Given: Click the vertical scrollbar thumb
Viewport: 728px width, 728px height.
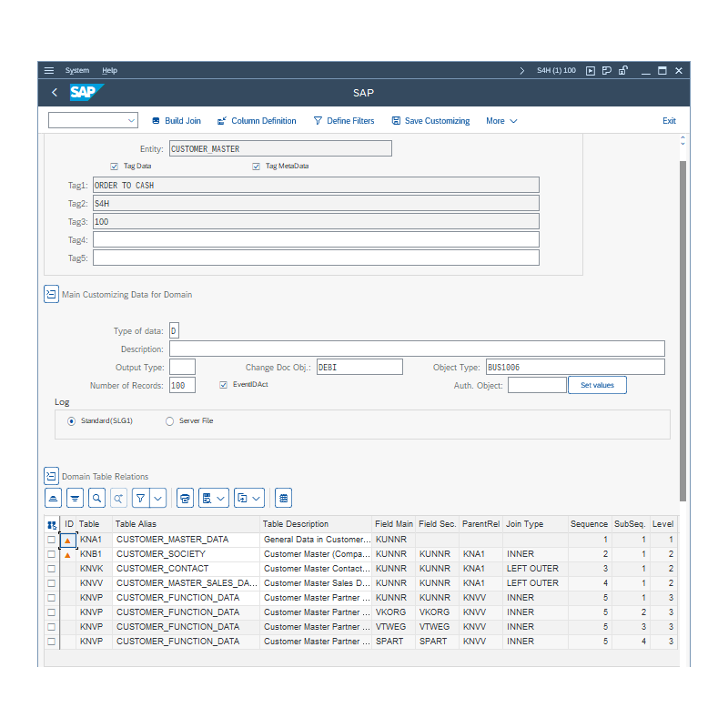Looking at the screenshot, I should pyautogui.click(x=682, y=330).
